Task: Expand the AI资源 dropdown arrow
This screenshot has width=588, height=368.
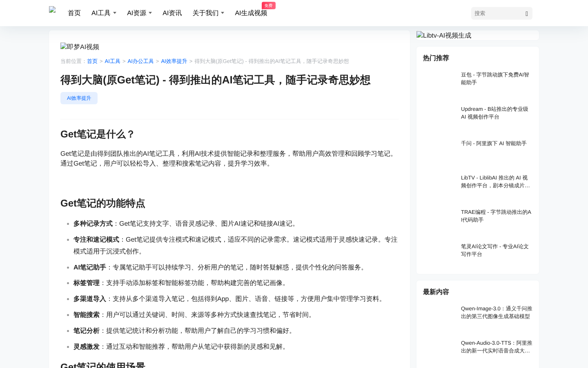Action: [x=150, y=13]
